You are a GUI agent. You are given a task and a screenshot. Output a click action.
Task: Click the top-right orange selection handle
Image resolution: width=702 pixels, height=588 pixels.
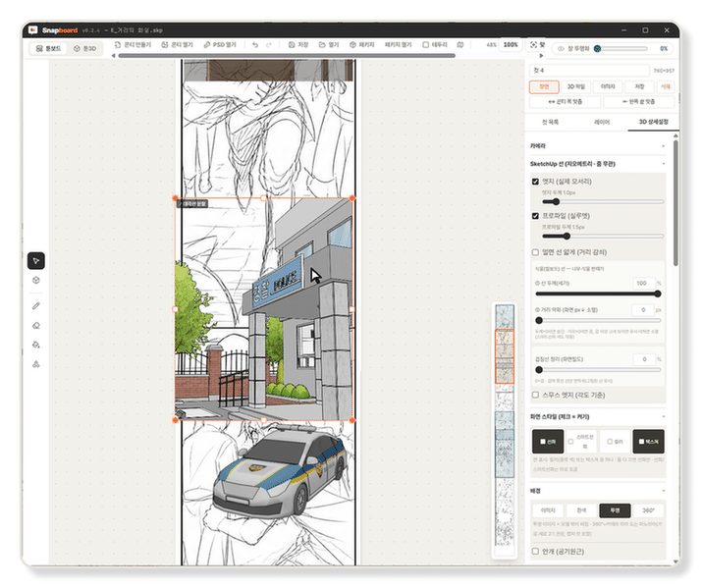coord(352,198)
